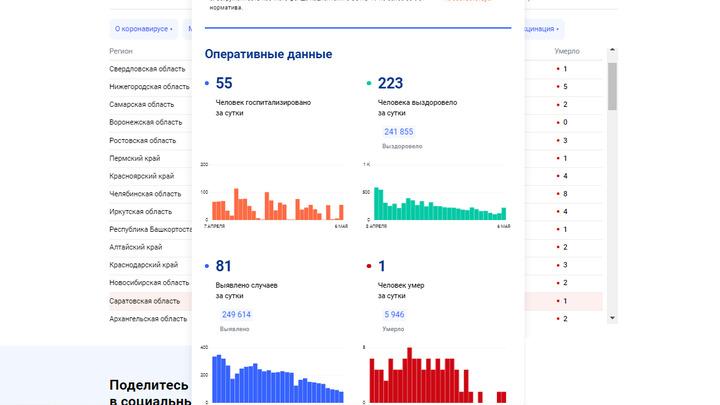The width and height of the screenshot is (720, 405).
Task: Click the 249 614 detected cases badge
Action: coord(236,314)
